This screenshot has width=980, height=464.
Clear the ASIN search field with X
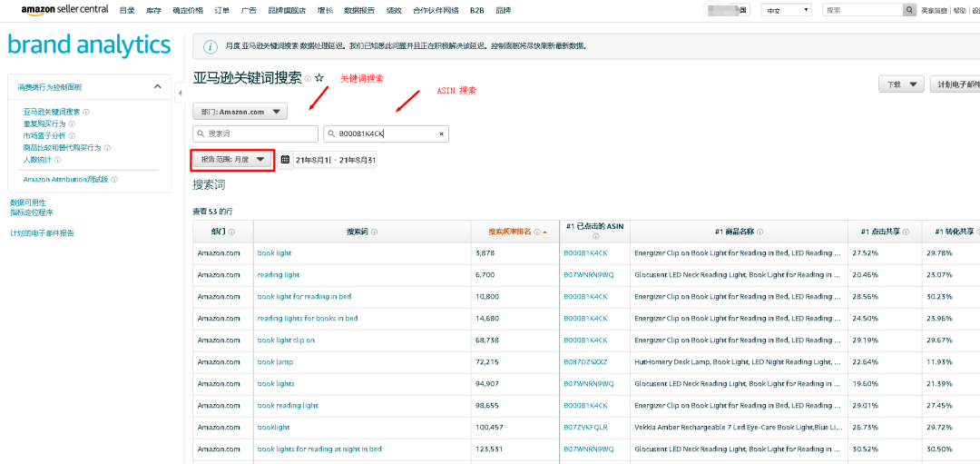[442, 134]
